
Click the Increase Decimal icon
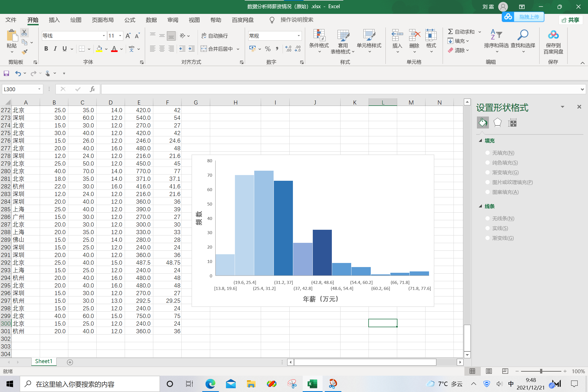[289, 49]
